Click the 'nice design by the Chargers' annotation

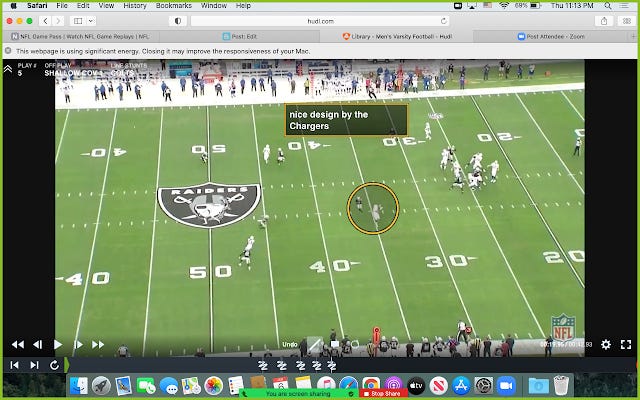346,120
